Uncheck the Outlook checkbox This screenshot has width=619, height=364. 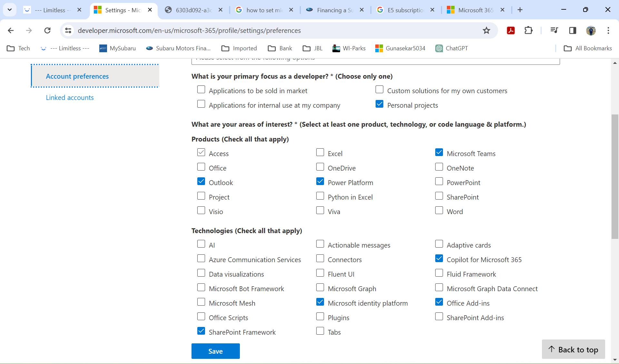(201, 181)
